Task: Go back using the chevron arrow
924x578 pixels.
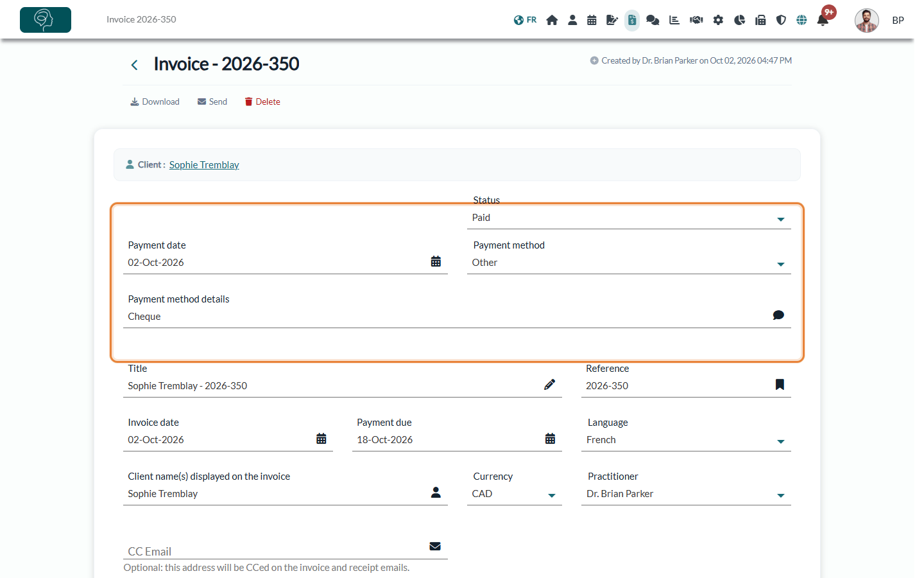Action: pyautogui.click(x=134, y=65)
